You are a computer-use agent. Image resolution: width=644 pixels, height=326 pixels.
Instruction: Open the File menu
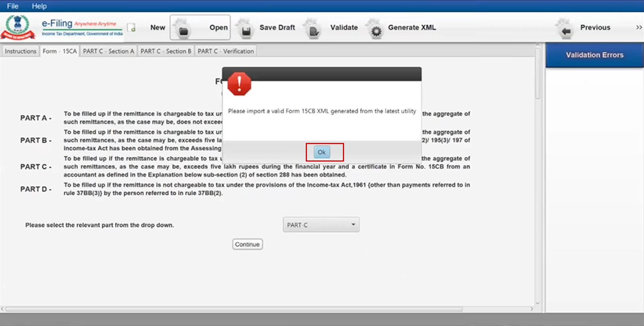(x=12, y=6)
